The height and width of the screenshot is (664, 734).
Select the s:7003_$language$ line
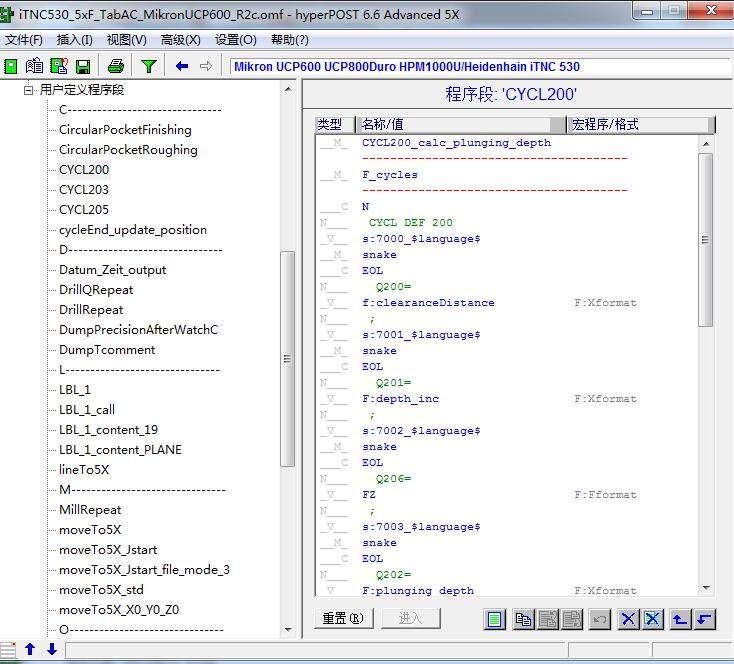click(x=421, y=526)
